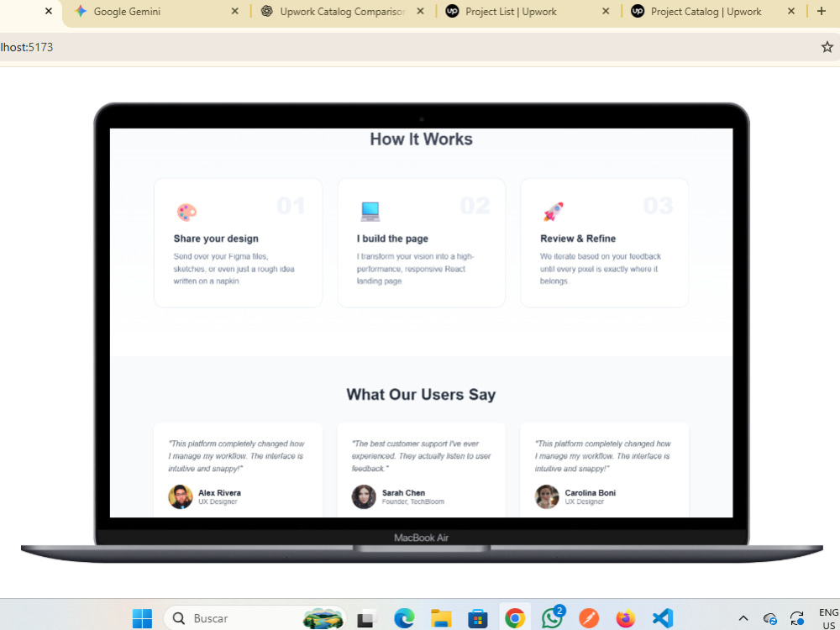Click the rocket icon in Review & Refine
Viewport: 840px width, 630px height.
(x=554, y=212)
